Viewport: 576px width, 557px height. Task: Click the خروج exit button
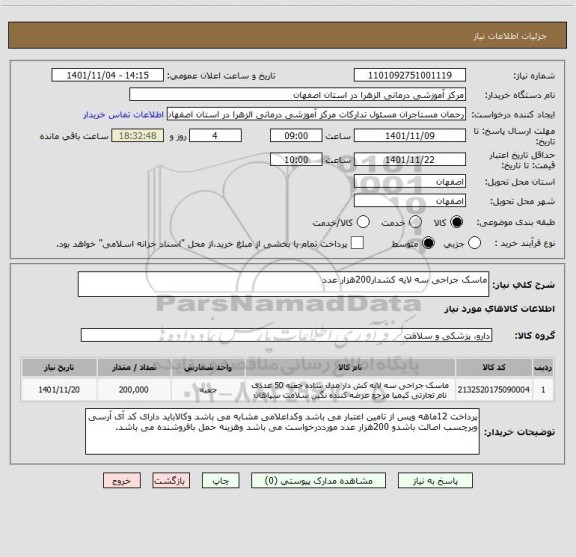(x=122, y=481)
